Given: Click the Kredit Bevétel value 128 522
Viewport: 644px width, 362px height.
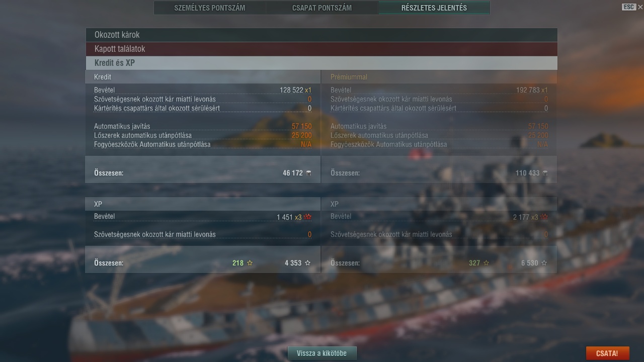Looking at the screenshot, I should pos(292,90).
